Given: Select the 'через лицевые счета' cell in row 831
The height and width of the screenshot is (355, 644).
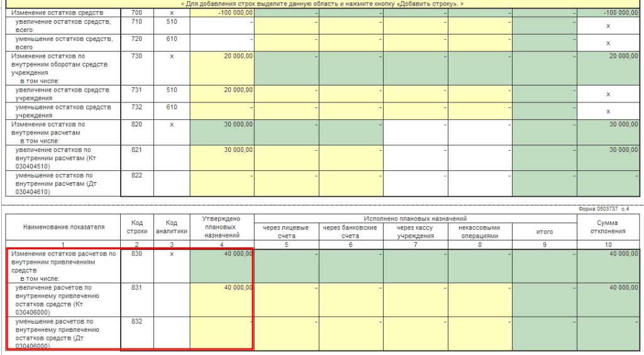Looking at the screenshot, I should [x=286, y=299].
